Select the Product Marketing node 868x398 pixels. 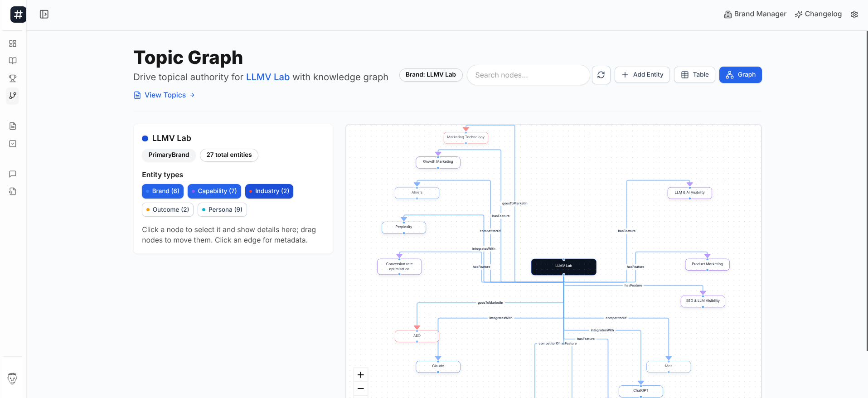pos(708,264)
